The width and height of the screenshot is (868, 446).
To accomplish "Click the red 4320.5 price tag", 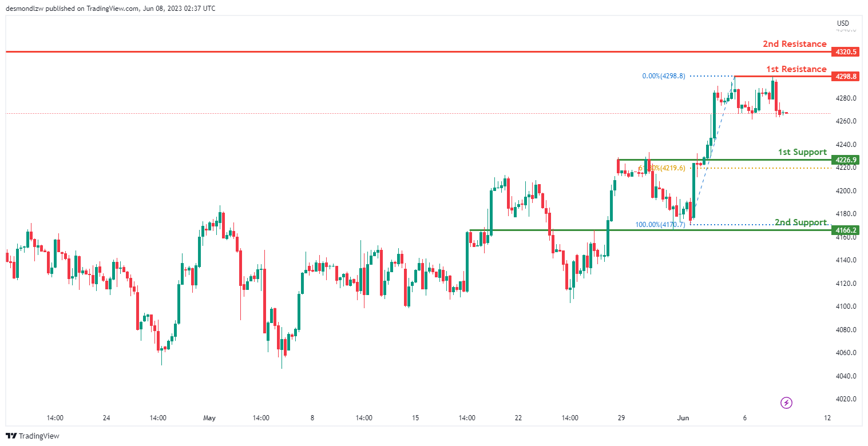I will pyautogui.click(x=846, y=52).
